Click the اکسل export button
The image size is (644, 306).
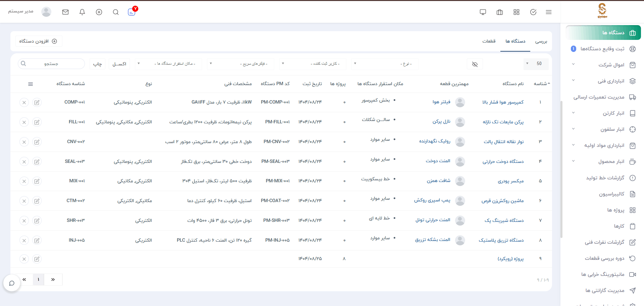tap(119, 64)
